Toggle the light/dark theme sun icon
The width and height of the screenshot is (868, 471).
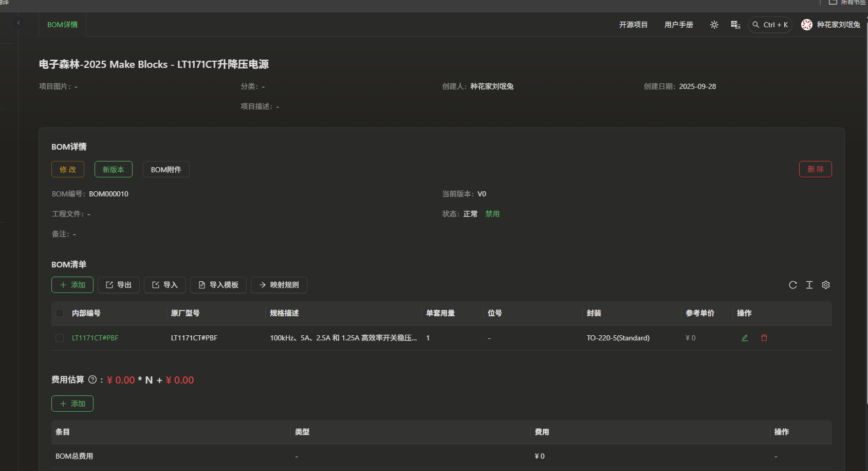(x=714, y=25)
